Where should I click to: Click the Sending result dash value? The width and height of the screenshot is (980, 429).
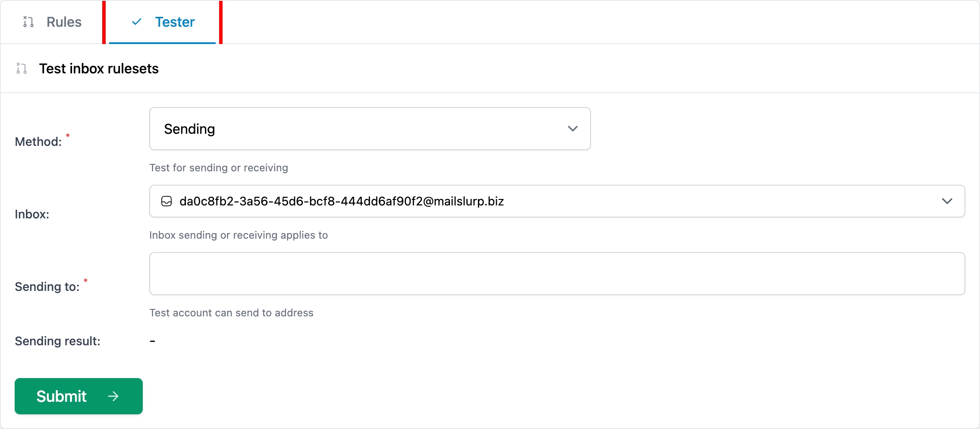[x=153, y=341]
